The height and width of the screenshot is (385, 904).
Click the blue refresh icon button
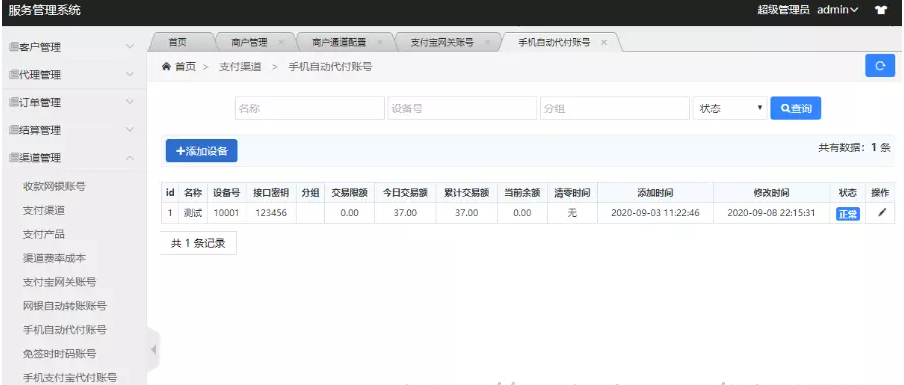[x=880, y=66]
